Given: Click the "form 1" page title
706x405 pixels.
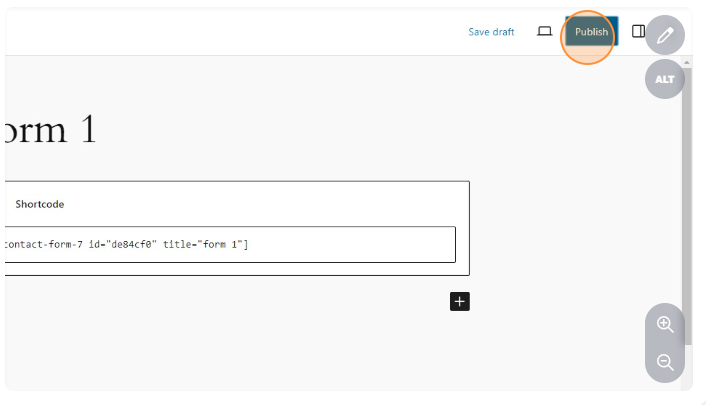Looking at the screenshot, I should 52,130.
